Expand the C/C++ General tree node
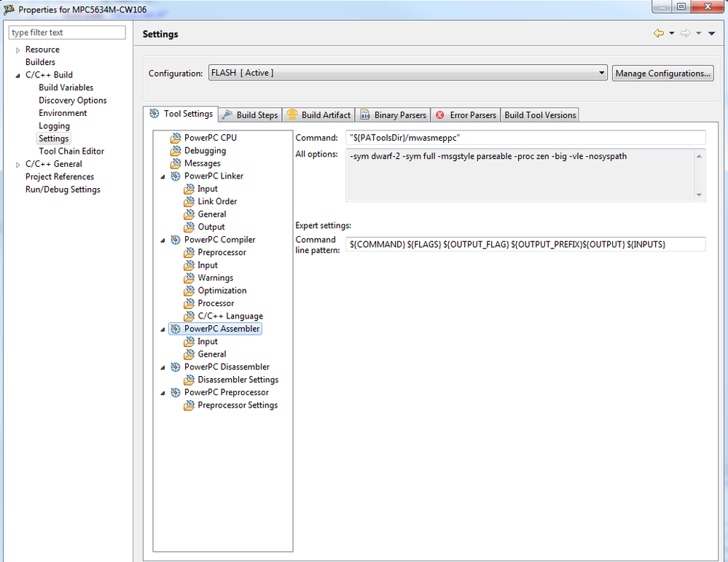The image size is (728, 562). click(17, 165)
